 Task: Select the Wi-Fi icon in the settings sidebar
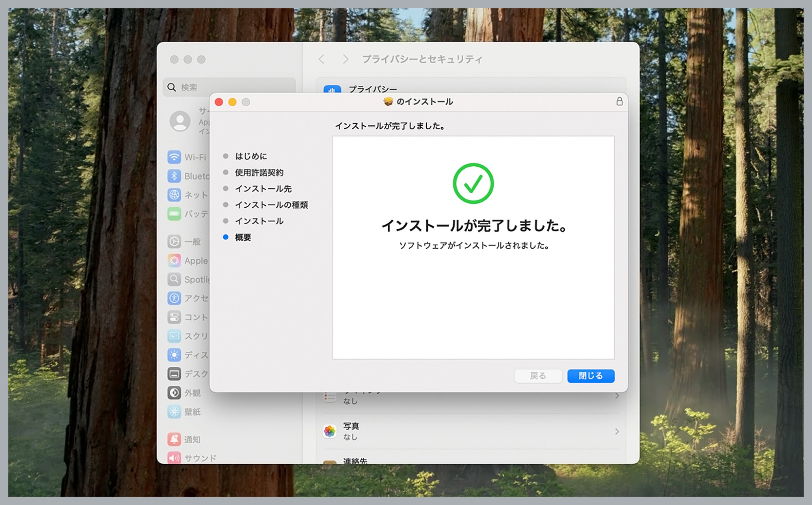[x=174, y=157]
